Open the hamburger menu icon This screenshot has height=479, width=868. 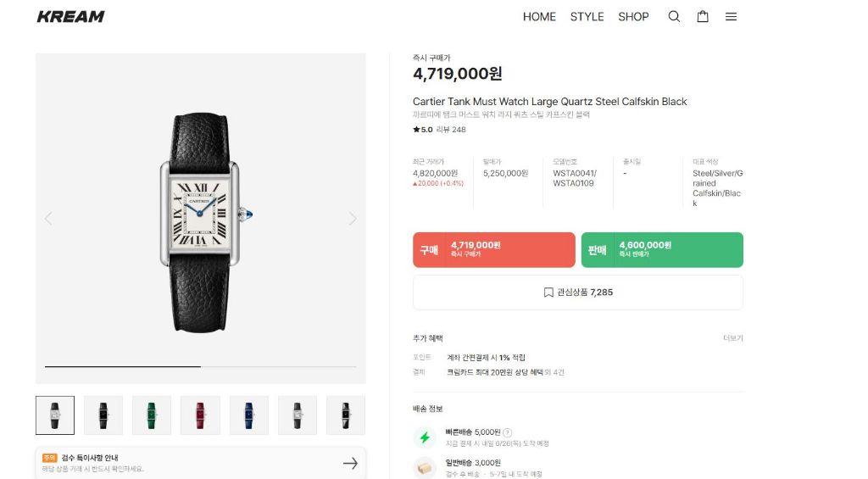(x=731, y=17)
